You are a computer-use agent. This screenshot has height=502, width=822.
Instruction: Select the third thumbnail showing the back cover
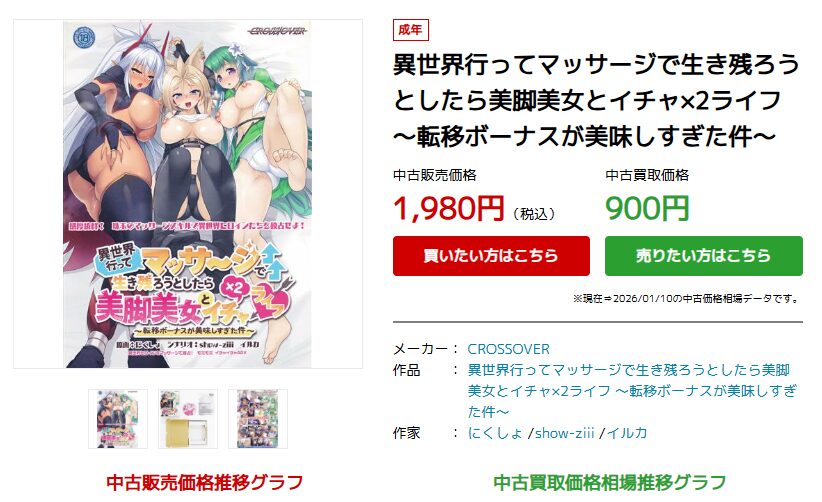coord(258,419)
